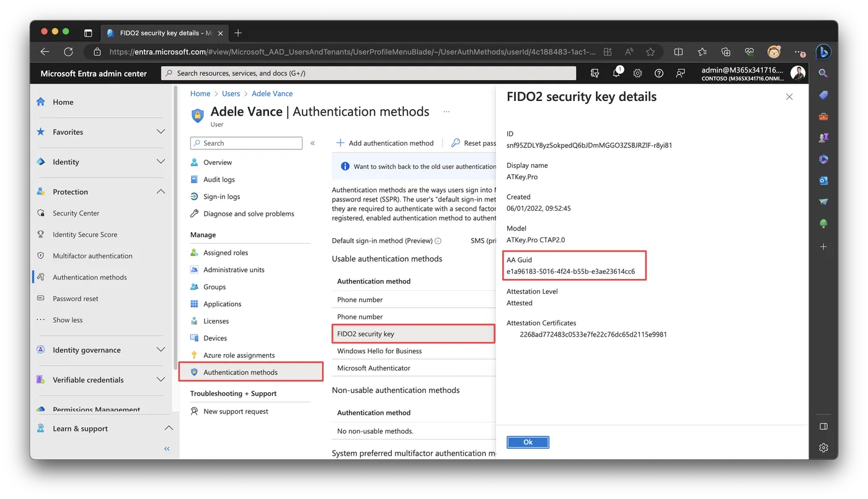Image resolution: width=868 pixels, height=499 pixels.
Task: Select the Microsoft Authenticator row
Action: [x=414, y=368]
